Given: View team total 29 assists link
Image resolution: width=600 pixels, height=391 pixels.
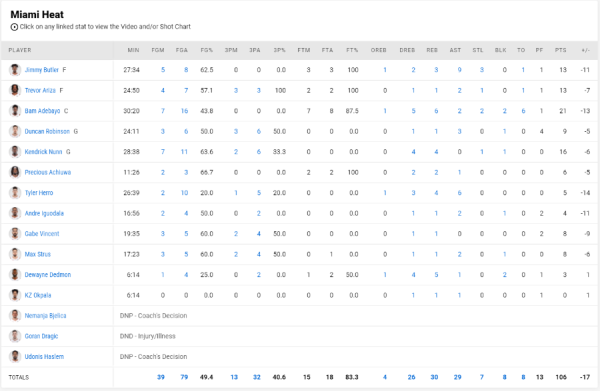Looking at the screenshot, I should [x=458, y=377].
